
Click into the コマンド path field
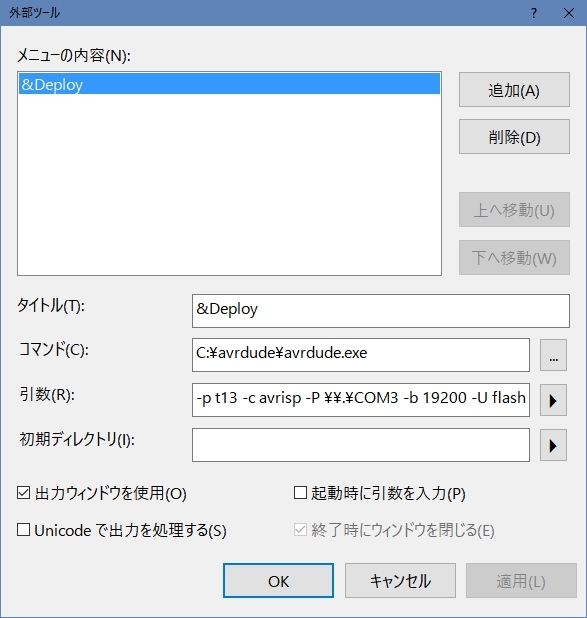point(361,355)
